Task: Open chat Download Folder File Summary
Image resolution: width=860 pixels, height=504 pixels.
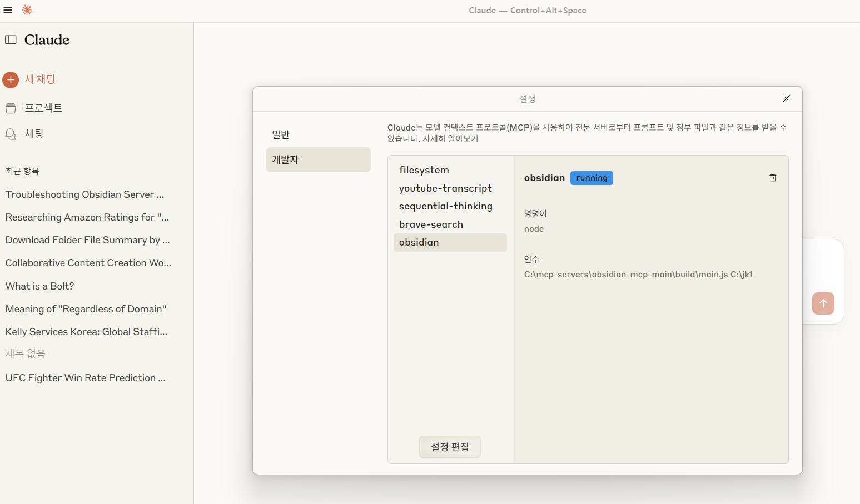Action: pos(88,240)
